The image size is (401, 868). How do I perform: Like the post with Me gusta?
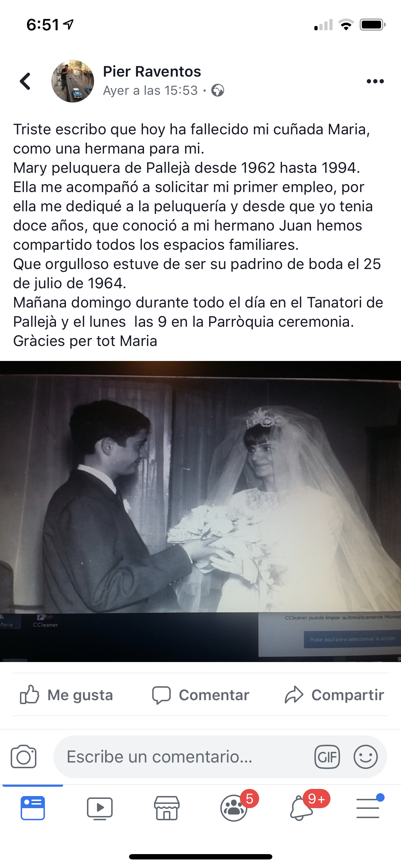coord(67,695)
